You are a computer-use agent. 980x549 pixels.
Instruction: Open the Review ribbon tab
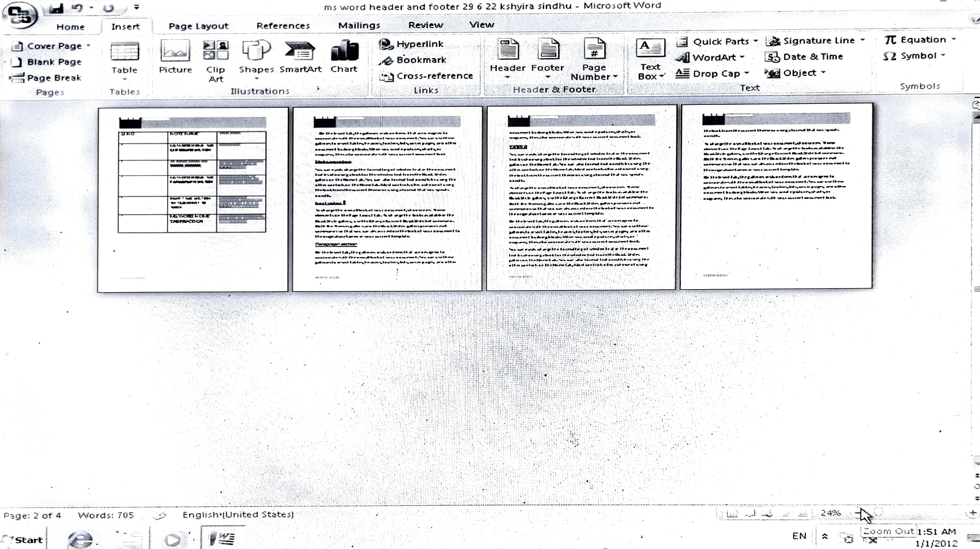(425, 25)
